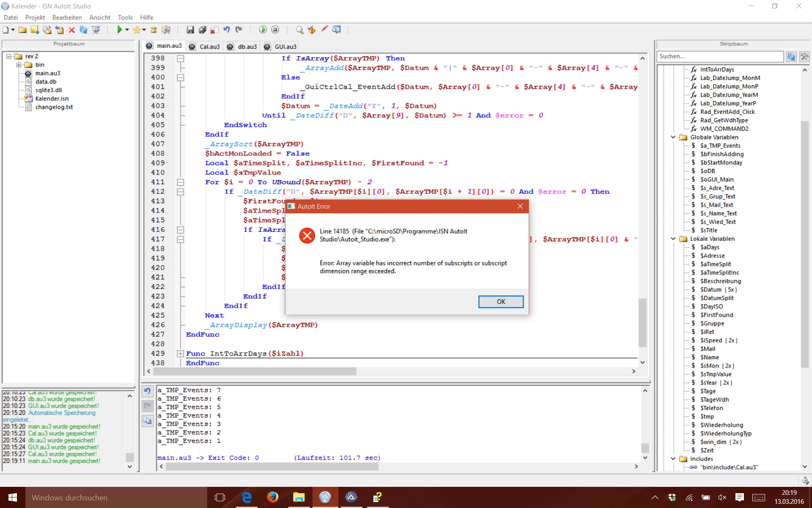Open Firefox from the taskbar
Image resolution: width=812 pixels, height=508 pixels.
273,497
